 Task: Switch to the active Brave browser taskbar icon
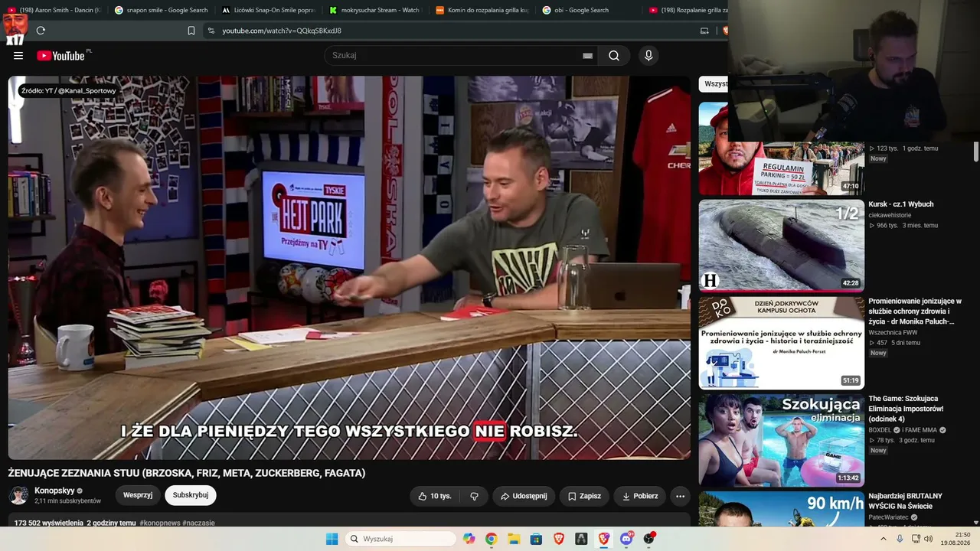(x=604, y=539)
